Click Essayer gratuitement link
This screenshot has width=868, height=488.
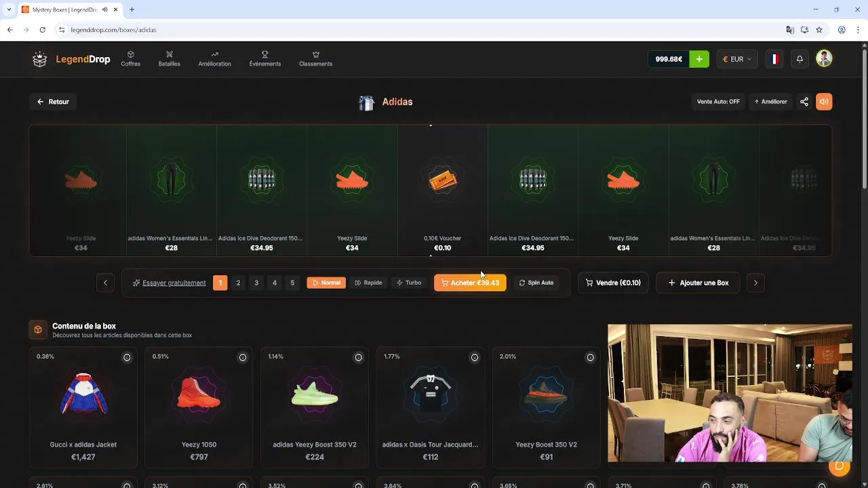[x=170, y=283]
